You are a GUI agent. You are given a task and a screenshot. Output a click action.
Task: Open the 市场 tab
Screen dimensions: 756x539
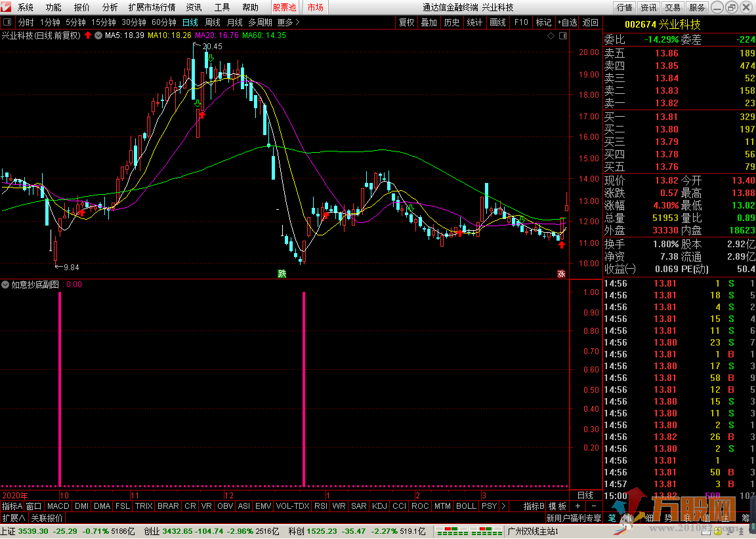pyautogui.click(x=315, y=7)
